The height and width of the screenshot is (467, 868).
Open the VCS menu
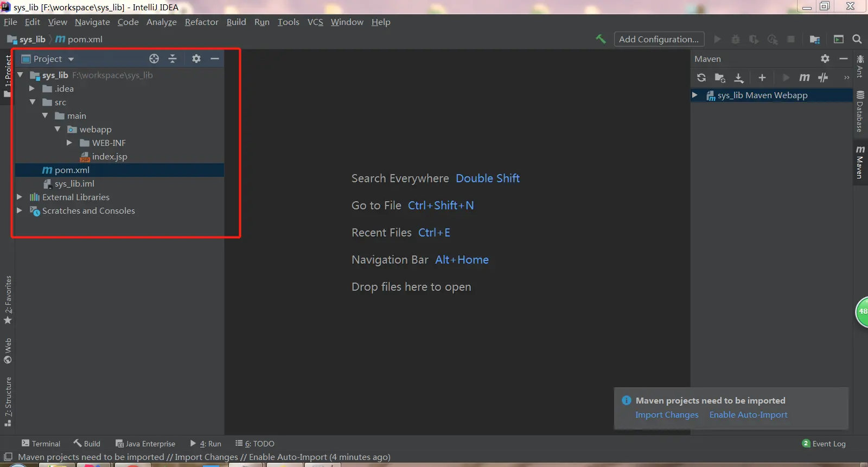315,22
